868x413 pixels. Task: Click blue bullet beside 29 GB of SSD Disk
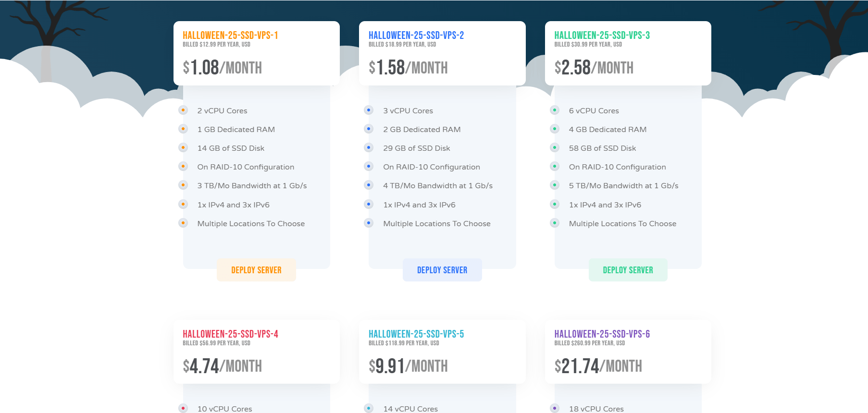[369, 148]
